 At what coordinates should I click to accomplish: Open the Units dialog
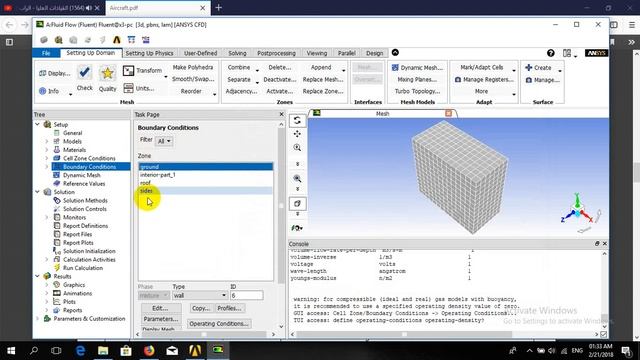coord(139,88)
